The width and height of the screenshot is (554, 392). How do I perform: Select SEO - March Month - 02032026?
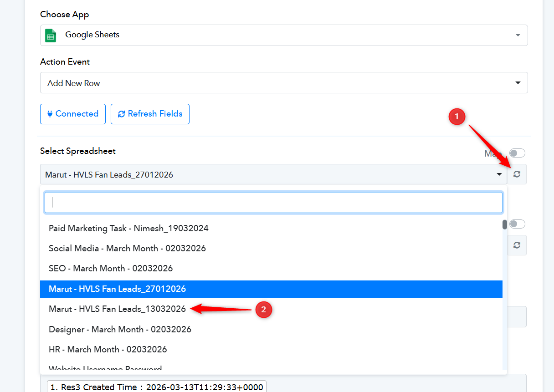(x=111, y=269)
